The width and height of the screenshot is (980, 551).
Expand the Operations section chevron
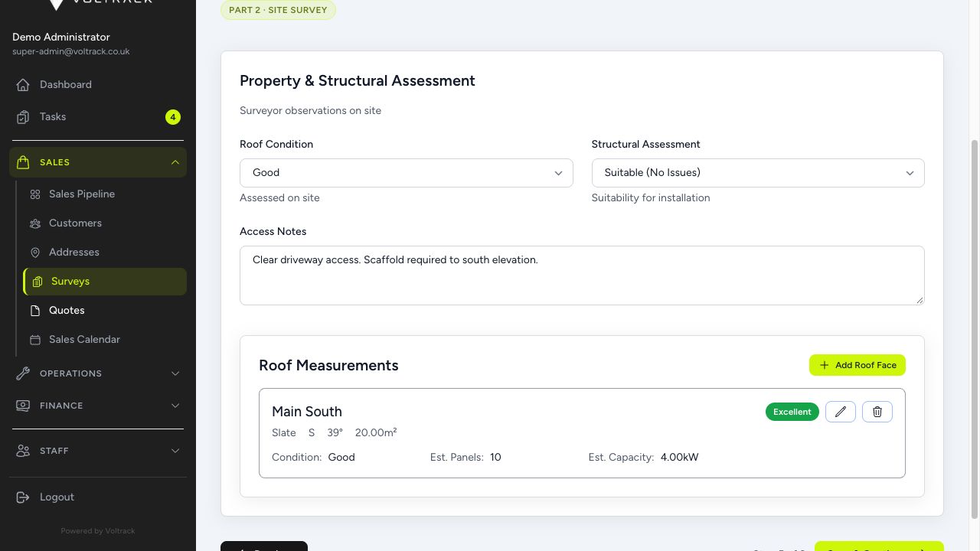click(175, 373)
